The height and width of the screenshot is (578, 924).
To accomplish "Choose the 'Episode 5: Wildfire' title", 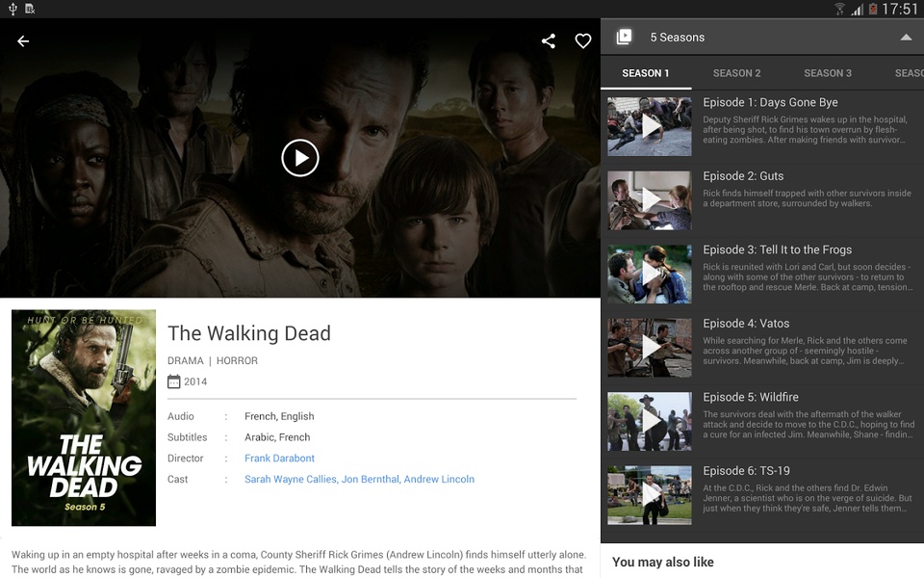I will point(751,398).
